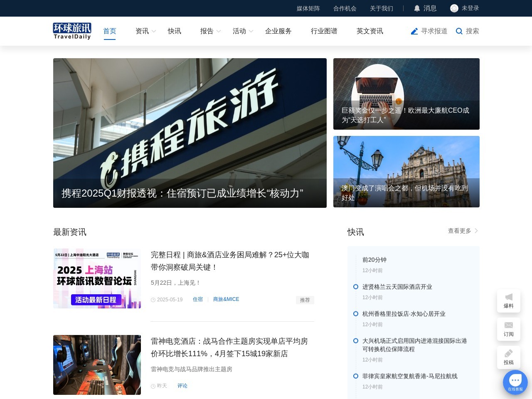Click the 最新资讯 section heading
532x399 pixels.
(70, 232)
